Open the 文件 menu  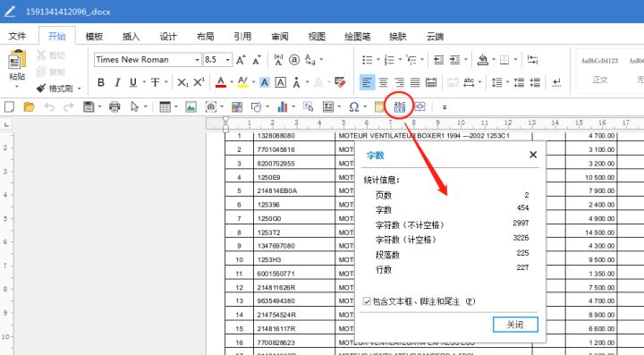tap(17, 36)
